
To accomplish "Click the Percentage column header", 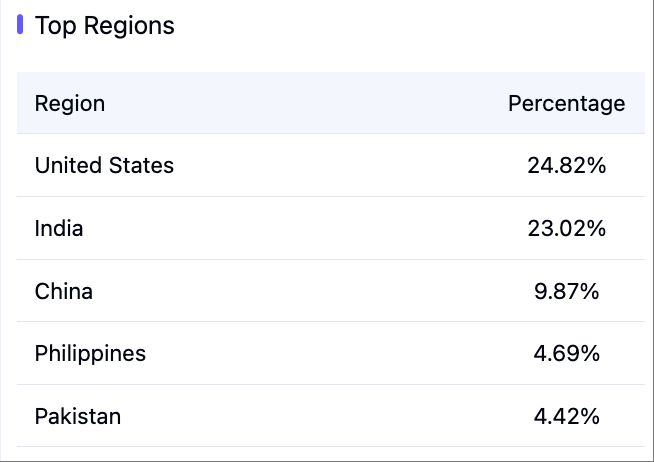I will click(566, 103).
